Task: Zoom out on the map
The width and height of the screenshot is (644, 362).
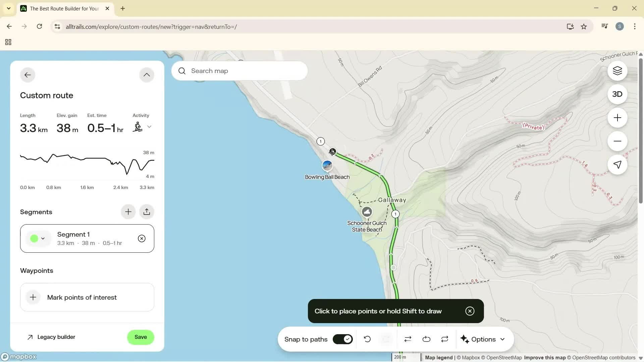Action: pyautogui.click(x=617, y=141)
